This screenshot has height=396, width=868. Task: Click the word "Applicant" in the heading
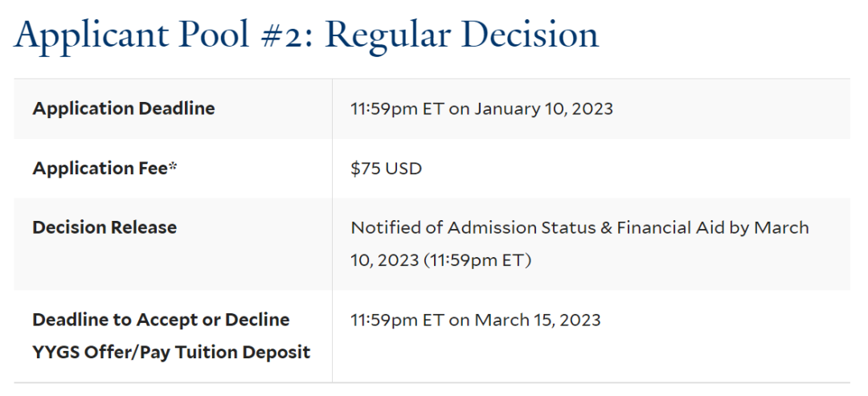click(92, 35)
